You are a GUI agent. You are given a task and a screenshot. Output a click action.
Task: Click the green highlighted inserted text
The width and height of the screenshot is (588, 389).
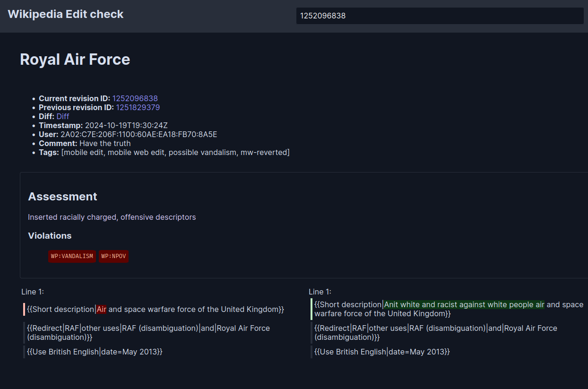point(464,304)
